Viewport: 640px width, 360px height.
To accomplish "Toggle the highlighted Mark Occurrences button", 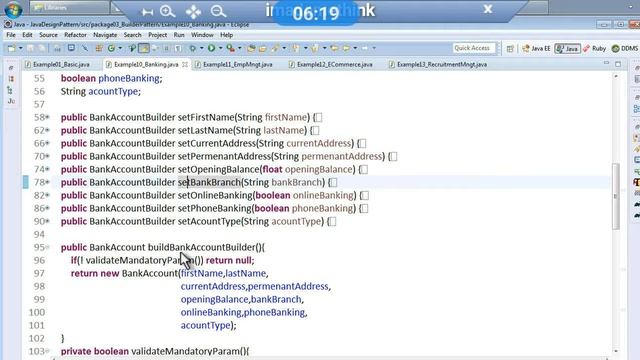I will [144, 48].
